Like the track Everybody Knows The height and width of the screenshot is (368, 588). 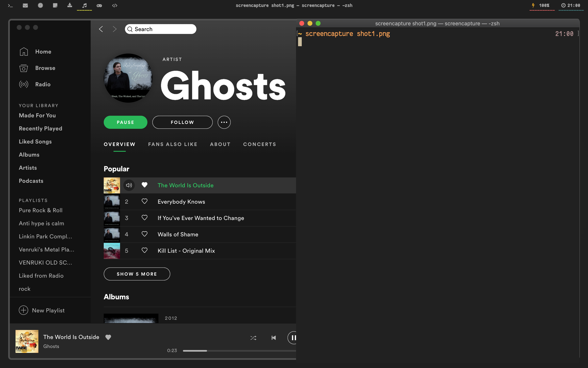click(x=145, y=201)
